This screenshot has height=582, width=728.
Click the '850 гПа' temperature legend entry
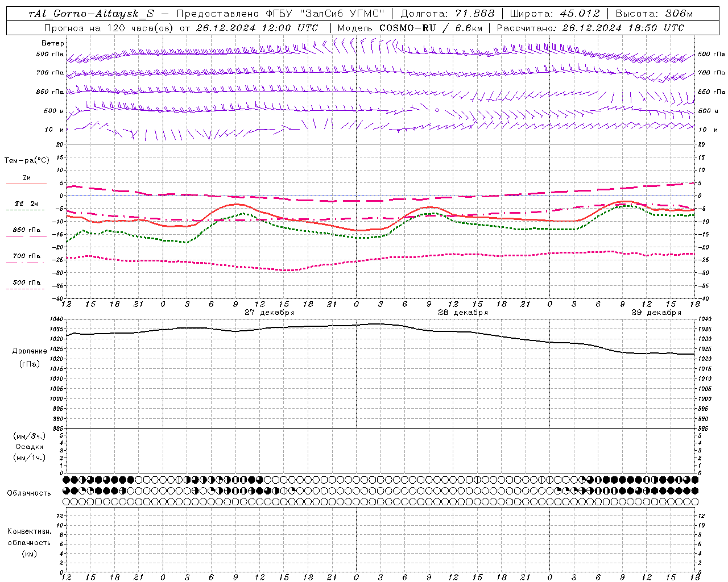(27, 230)
